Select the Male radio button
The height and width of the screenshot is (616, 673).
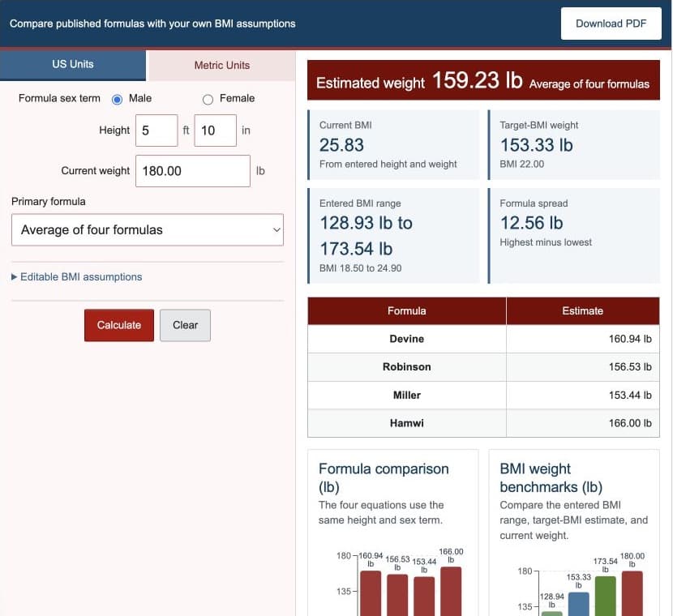click(x=117, y=100)
